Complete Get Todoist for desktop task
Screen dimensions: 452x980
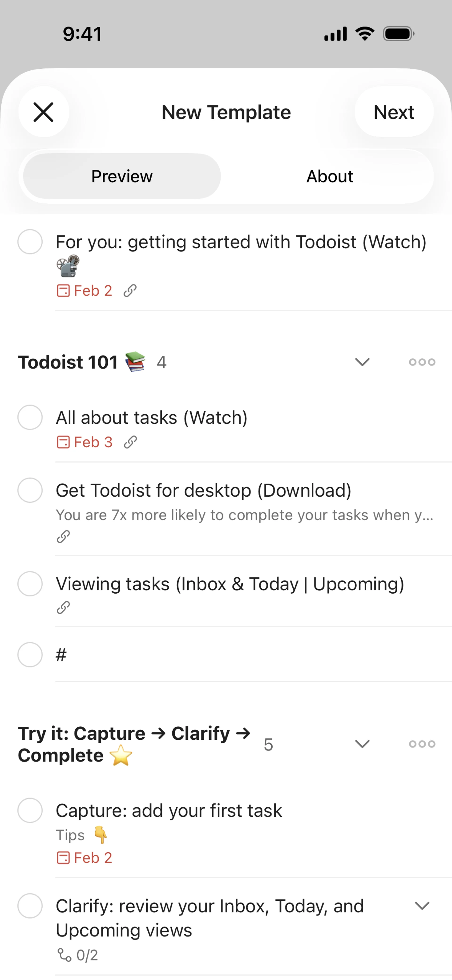click(x=30, y=490)
